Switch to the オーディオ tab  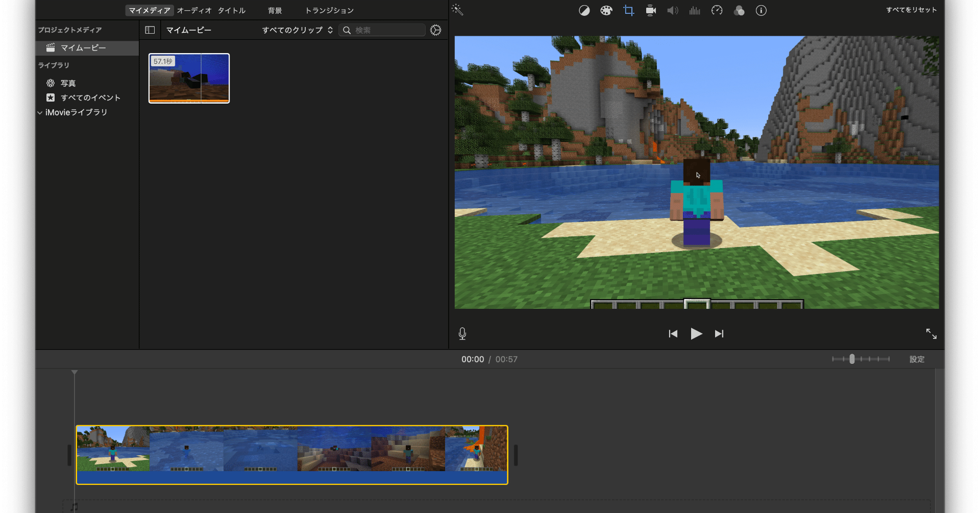tap(194, 10)
